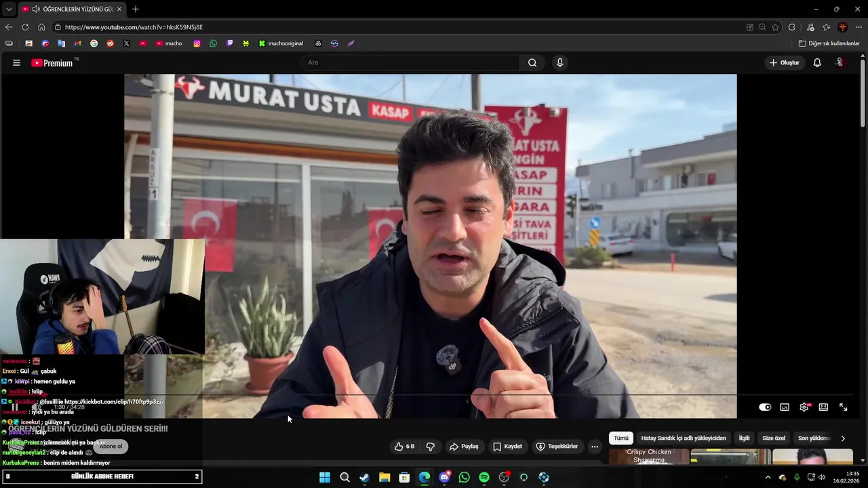Image resolution: width=868 pixels, height=488 pixels.
Task: Open the muchooriginal Kick bookmark
Action: click(x=281, y=43)
